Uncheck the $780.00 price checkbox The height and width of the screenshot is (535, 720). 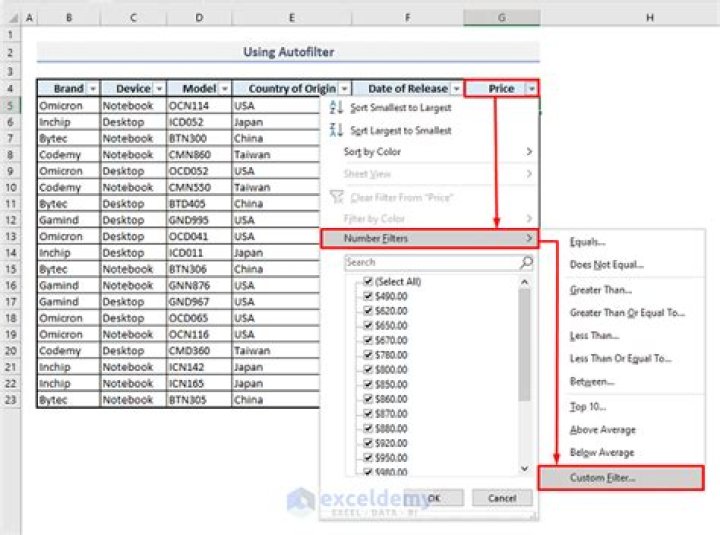[x=367, y=355]
